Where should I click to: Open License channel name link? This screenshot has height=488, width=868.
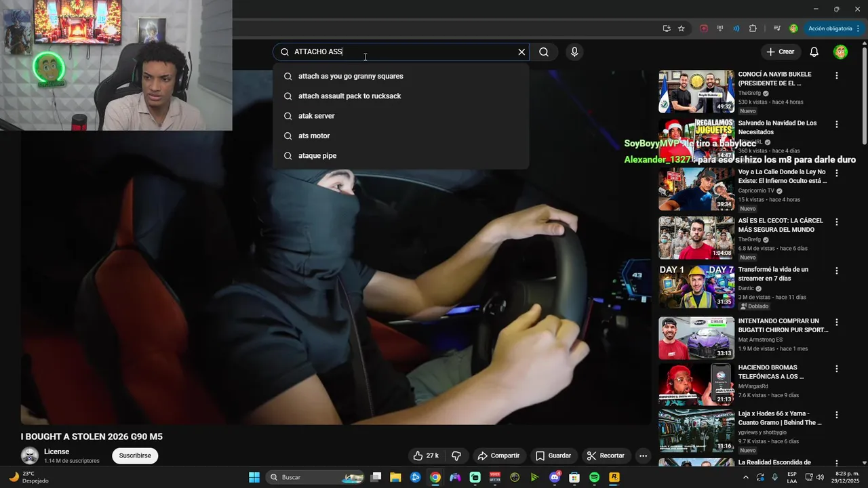57,451
